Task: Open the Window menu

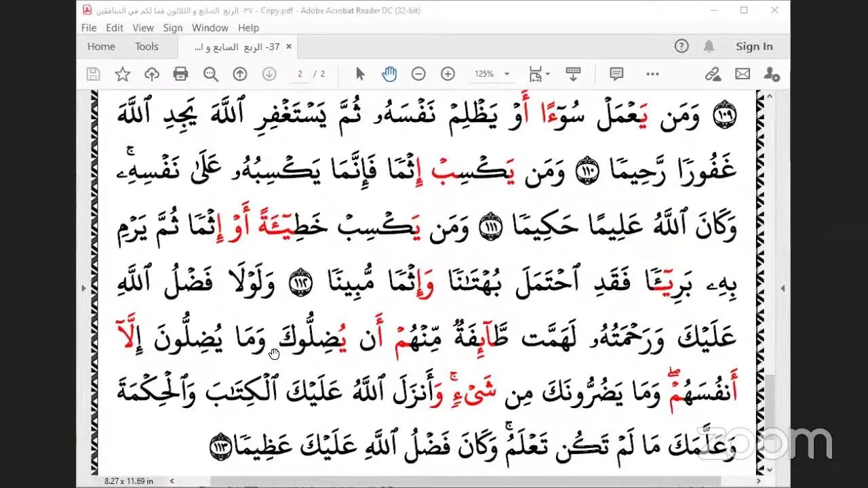Action: [210, 28]
